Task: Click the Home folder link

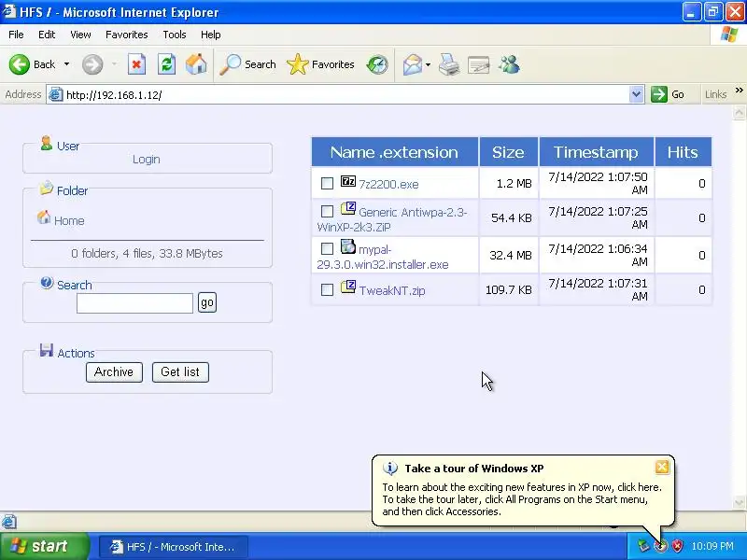Action: 69,221
